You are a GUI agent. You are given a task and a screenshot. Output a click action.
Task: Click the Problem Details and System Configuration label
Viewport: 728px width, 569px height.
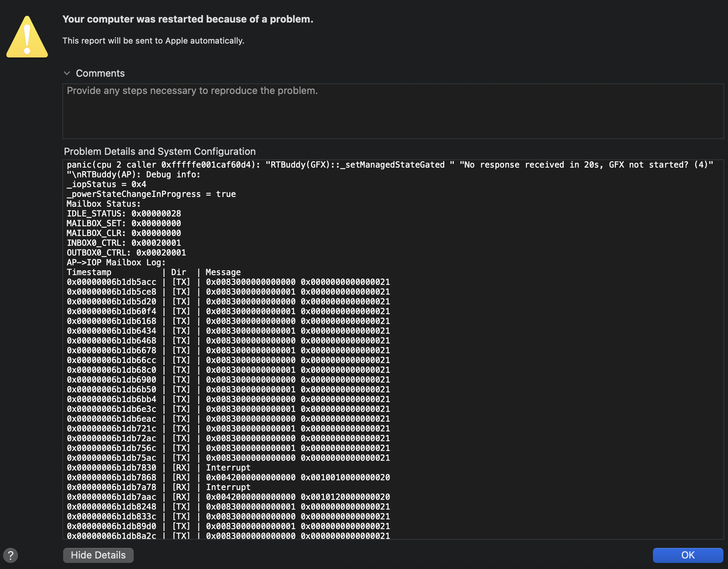click(160, 151)
